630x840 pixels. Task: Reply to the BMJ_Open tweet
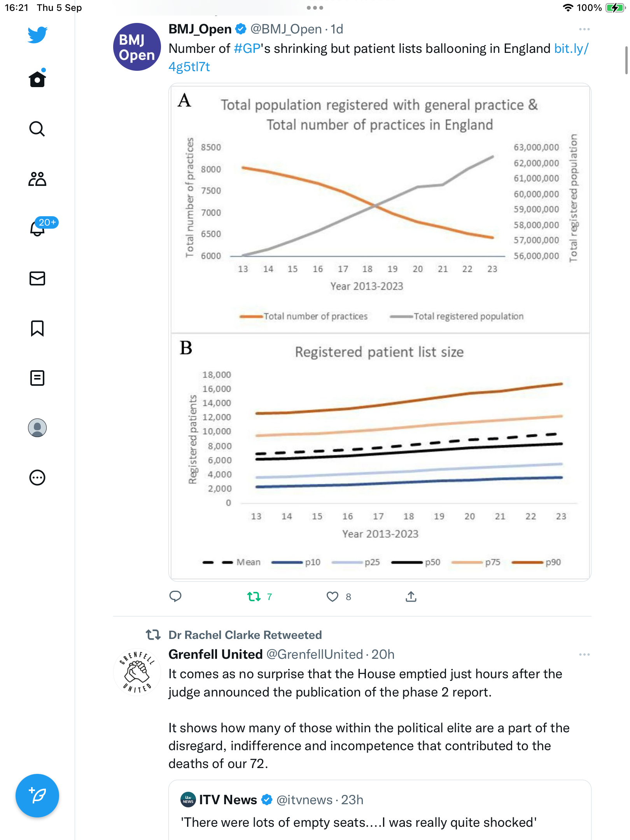point(175,596)
